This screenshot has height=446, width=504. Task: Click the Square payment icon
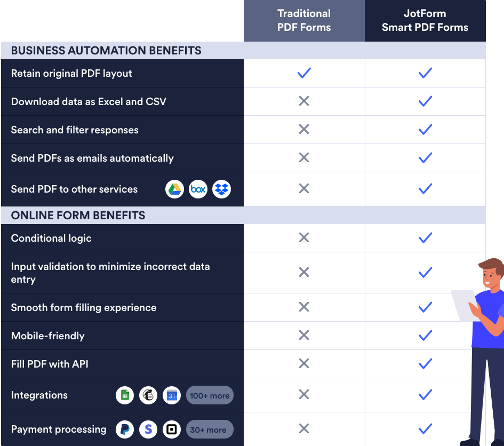(x=172, y=429)
